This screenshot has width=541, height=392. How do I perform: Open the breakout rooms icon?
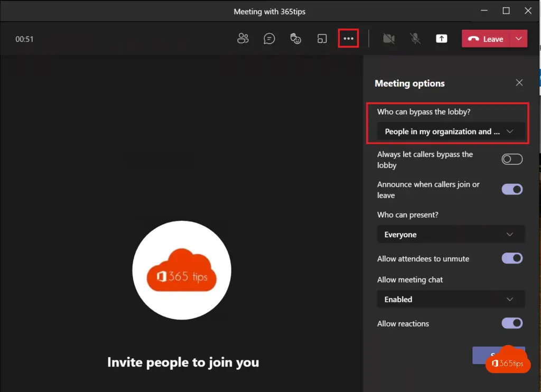coord(322,39)
